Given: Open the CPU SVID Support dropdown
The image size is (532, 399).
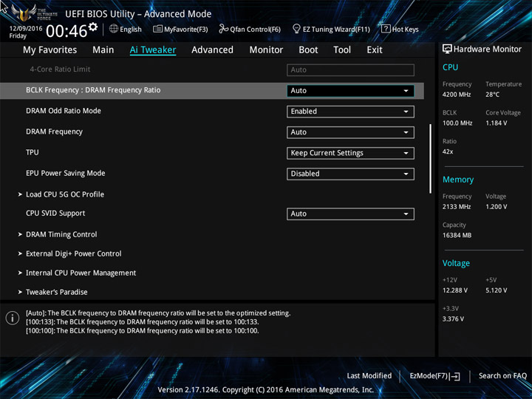Looking at the screenshot, I should (x=350, y=214).
